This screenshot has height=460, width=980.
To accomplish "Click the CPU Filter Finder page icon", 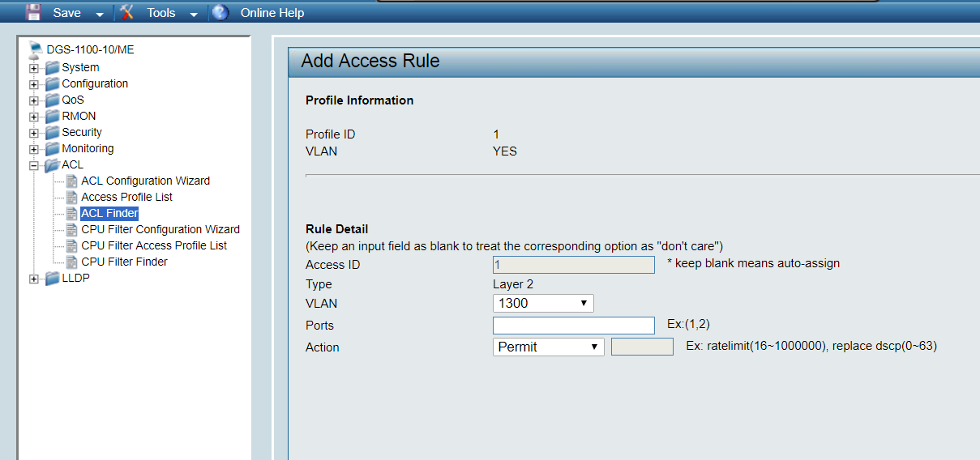I will click(71, 262).
